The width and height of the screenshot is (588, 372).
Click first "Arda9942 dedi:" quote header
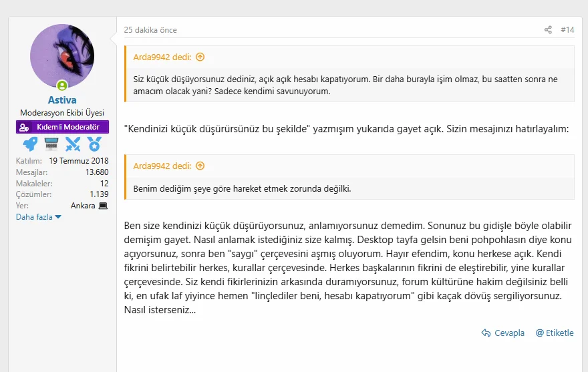(x=162, y=57)
